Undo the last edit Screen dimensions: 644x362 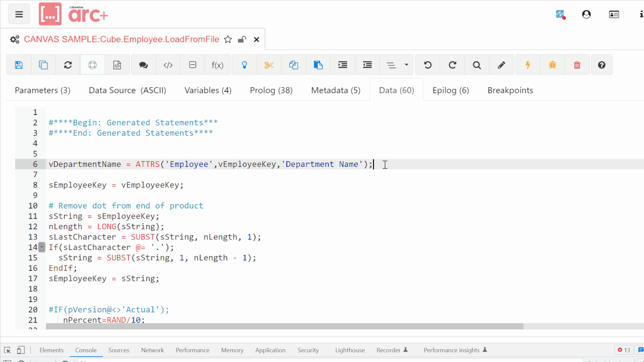(x=428, y=64)
